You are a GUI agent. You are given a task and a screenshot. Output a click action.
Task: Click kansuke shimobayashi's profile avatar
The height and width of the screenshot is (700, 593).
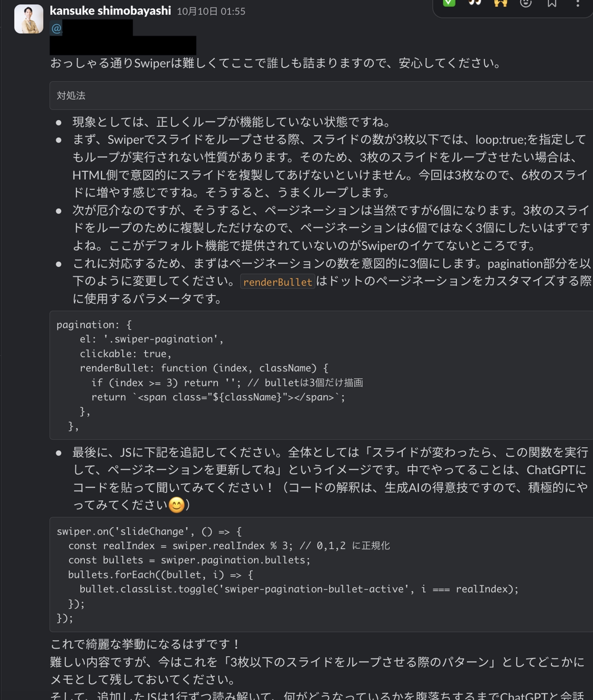(x=29, y=19)
